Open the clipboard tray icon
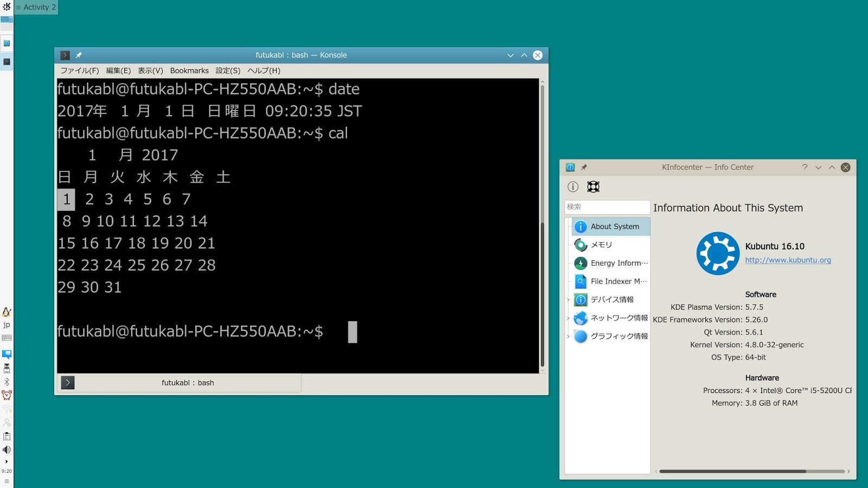868x488 pixels. [7, 436]
